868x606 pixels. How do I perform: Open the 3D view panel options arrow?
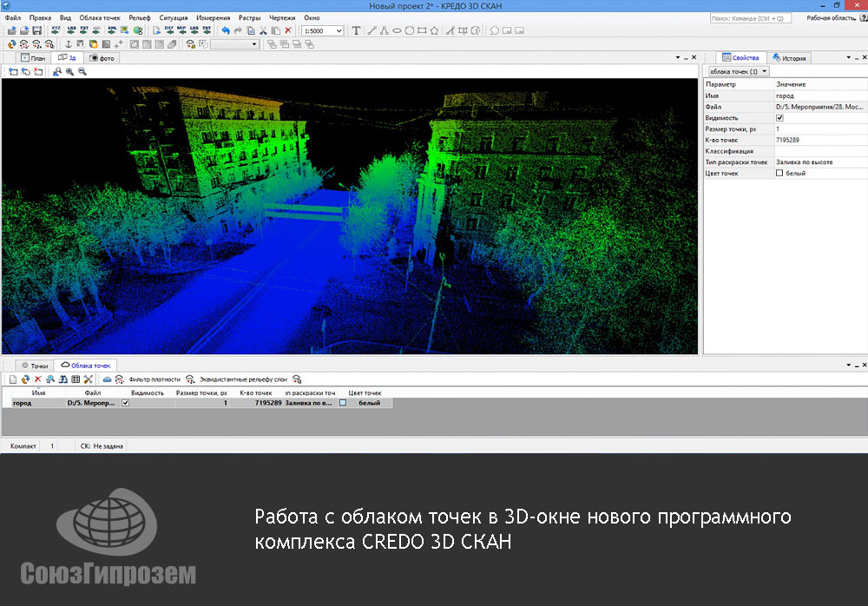point(678,57)
